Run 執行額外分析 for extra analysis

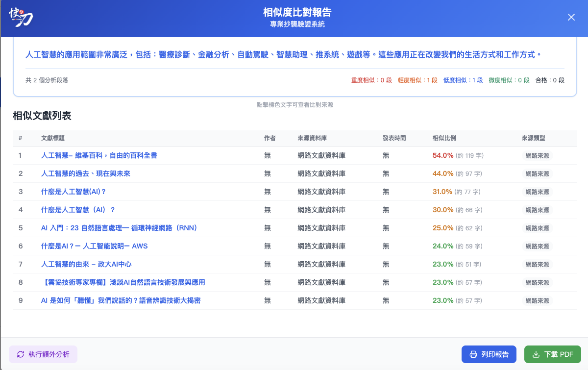pyautogui.click(x=43, y=354)
